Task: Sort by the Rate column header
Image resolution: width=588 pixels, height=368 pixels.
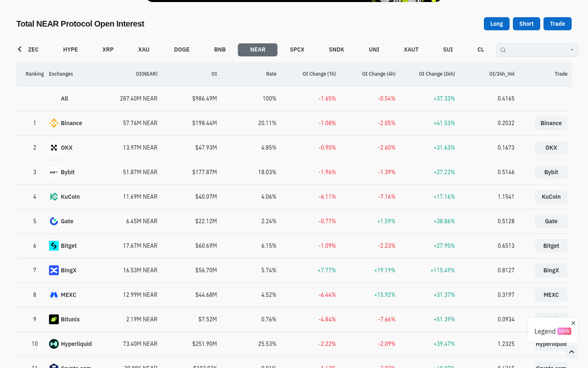Action: tap(271, 74)
